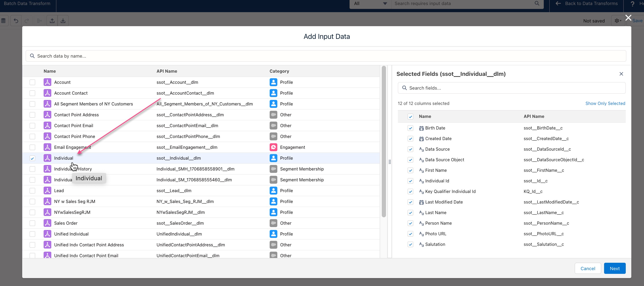Viewport: 644px width, 286px height.
Task: Check the Lead row checkbox
Action: coord(32,191)
